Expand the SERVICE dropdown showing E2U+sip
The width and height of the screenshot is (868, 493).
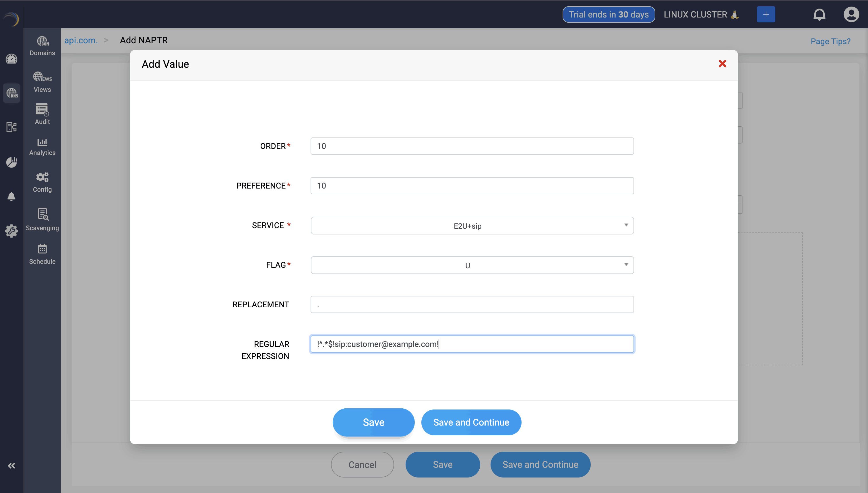[x=472, y=226]
